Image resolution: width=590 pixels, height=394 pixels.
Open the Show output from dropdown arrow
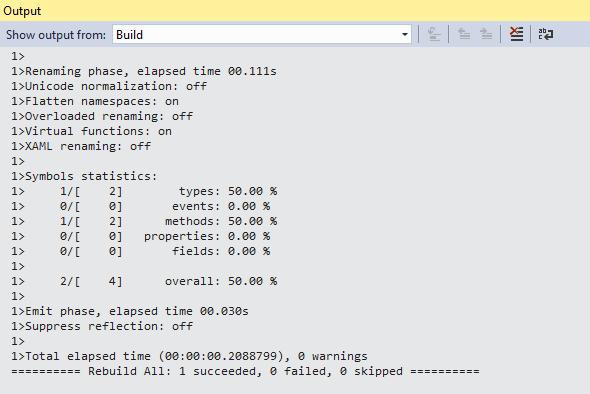404,34
